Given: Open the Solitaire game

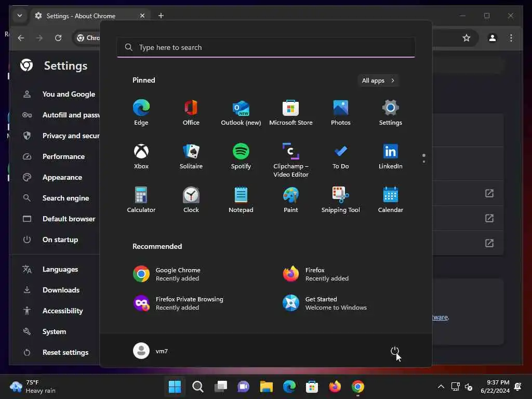Looking at the screenshot, I should coord(191,156).
